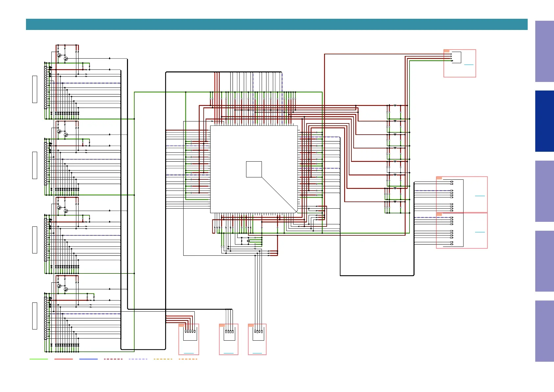
Task: Follow the link in the middle bottom connector box
Action: point(229,353)
